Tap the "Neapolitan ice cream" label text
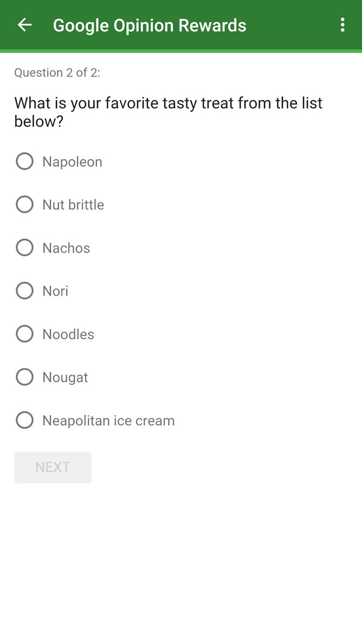This screenshot has width=362, height=644. tap(109, 421)
